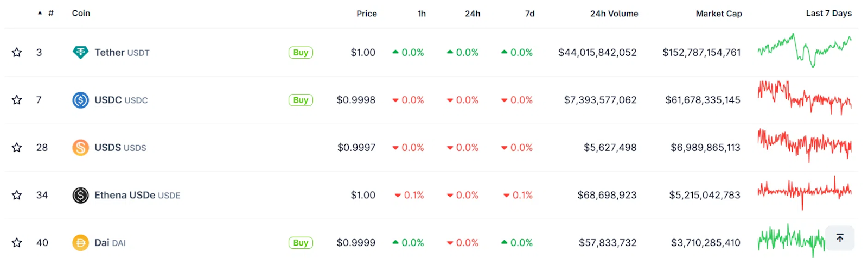868x258 pixels.
Task: Open Tether's 7-day sparkline chart
Action: click(804, 51)
